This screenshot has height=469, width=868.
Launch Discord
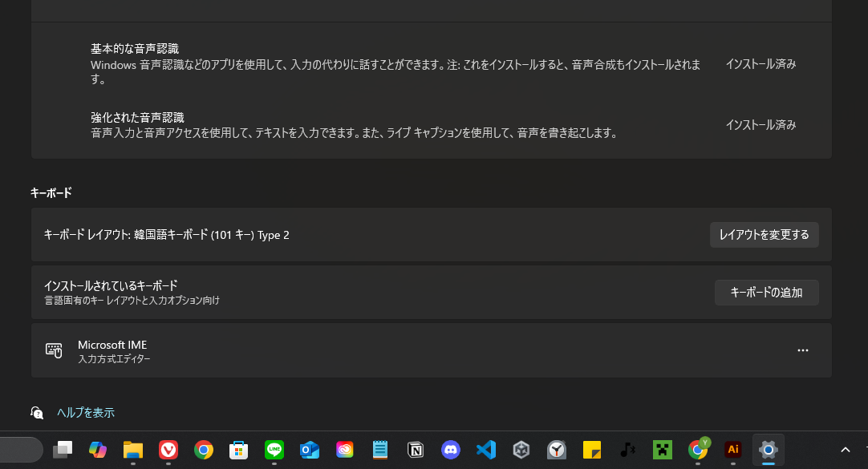click(x=450, y=450)
